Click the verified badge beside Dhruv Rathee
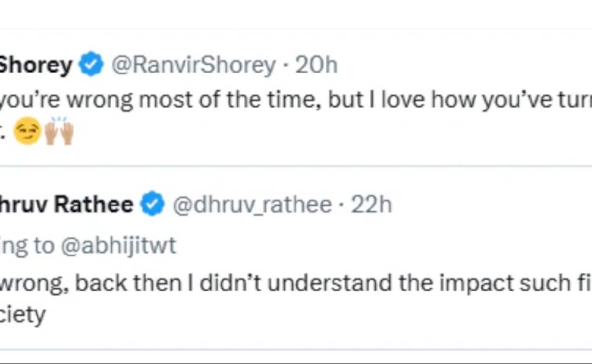 click(152, 205)
